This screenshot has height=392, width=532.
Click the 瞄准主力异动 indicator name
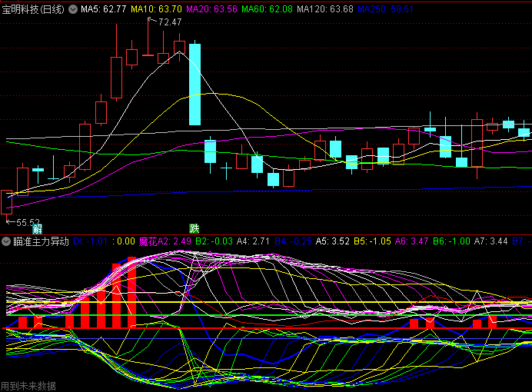pos(41,241)
